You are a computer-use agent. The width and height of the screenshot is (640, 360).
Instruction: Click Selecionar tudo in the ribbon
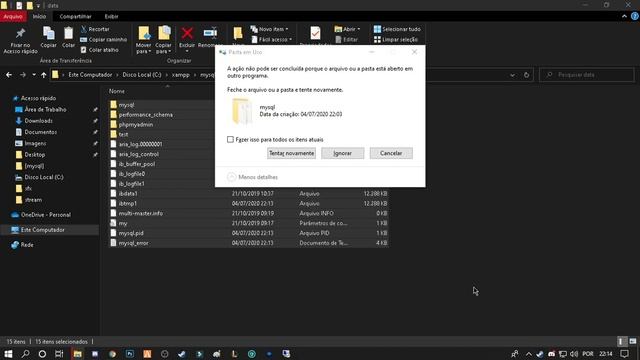397,29
